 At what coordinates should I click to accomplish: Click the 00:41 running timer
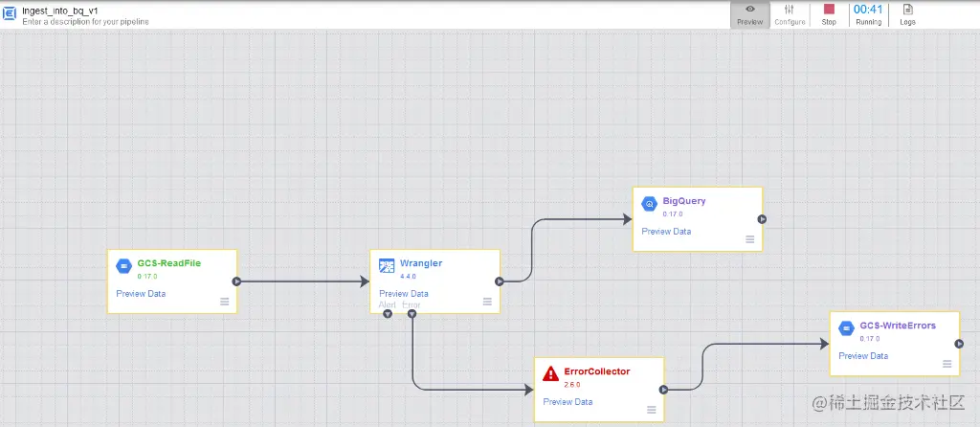[x=868, y=10]
